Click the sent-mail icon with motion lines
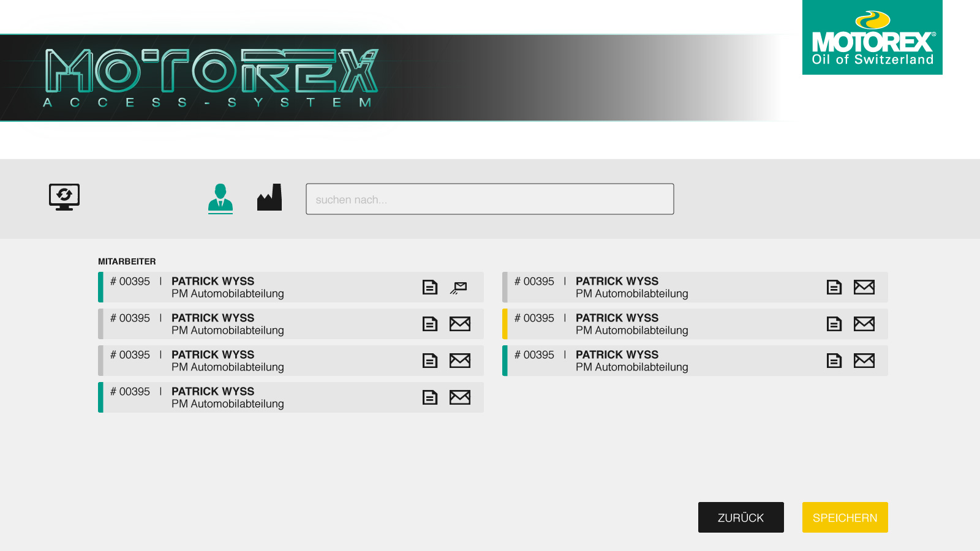Screen dimensions: 980x551 (459, 288)
